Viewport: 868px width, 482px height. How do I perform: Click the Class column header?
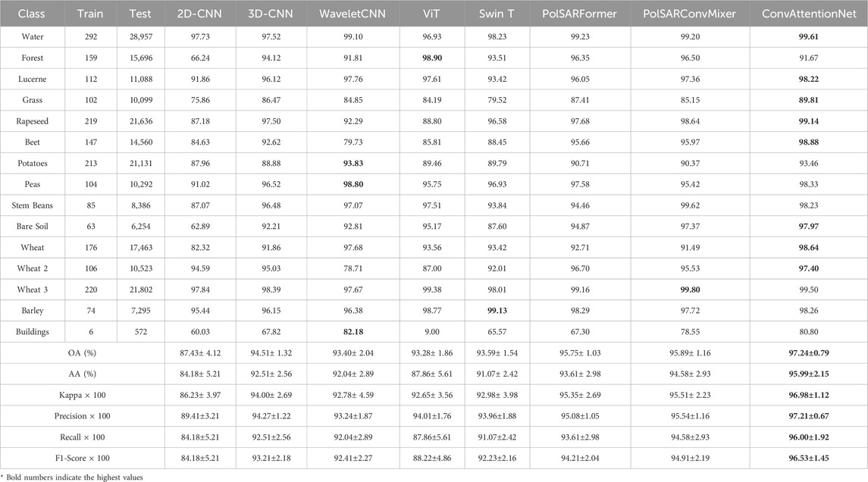point(32,13)
